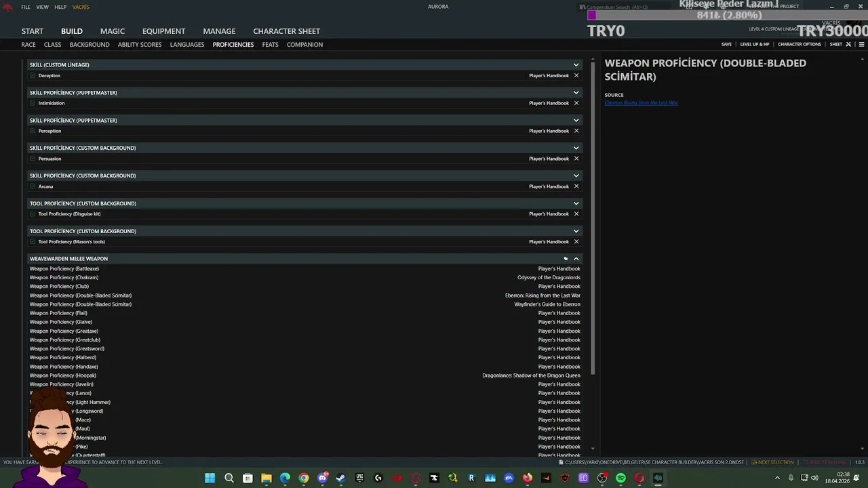Collapse the Weavewarden Melee Weapon list
Screen dimensions: 868x488
[576, 258]
